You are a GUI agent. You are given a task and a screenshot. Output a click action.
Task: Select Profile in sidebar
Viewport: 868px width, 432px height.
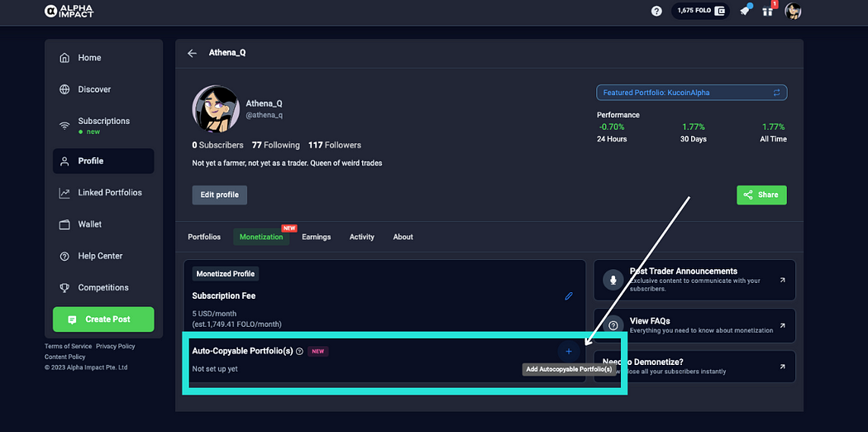click(103, 161)
